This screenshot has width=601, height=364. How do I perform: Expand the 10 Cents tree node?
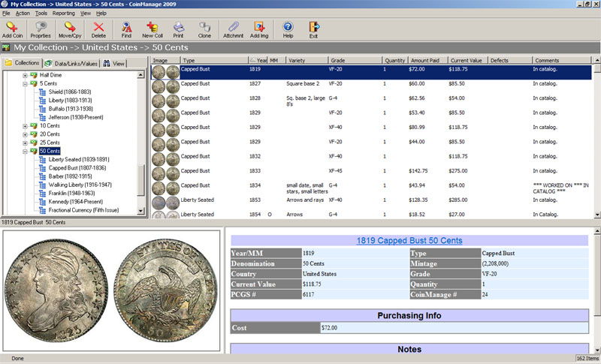point(25,126)
